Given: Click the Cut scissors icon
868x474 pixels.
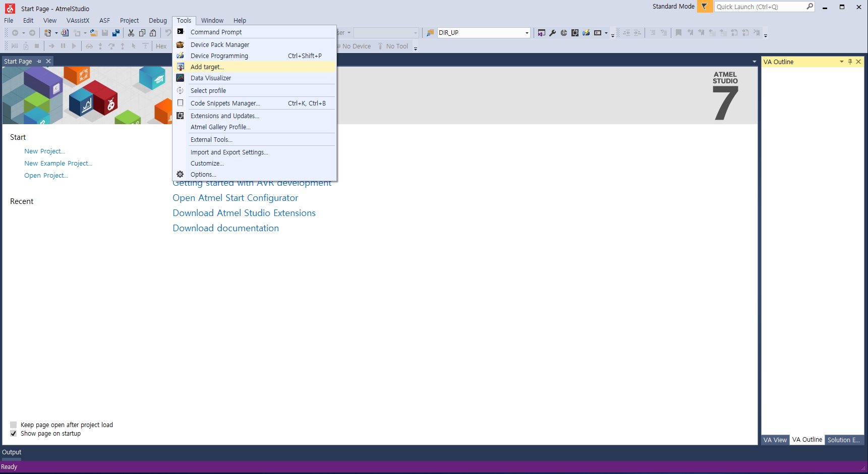Looking at the screenshot, I should 131,33.
